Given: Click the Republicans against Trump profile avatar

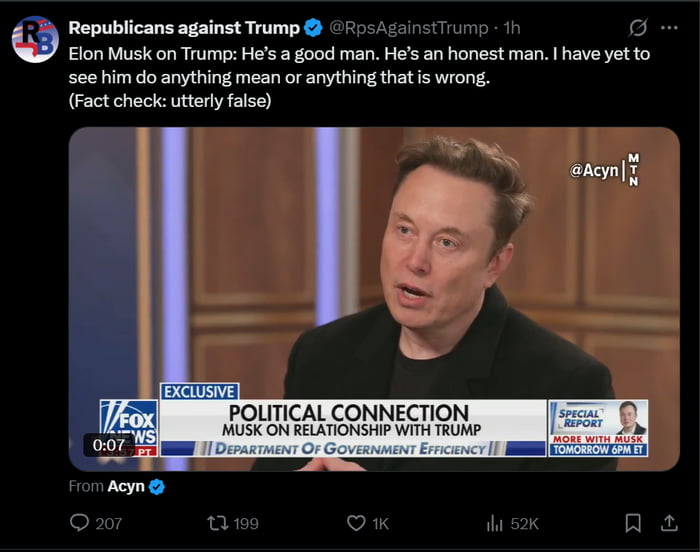Looking at the screenshot, I should (x=35, y=39).
